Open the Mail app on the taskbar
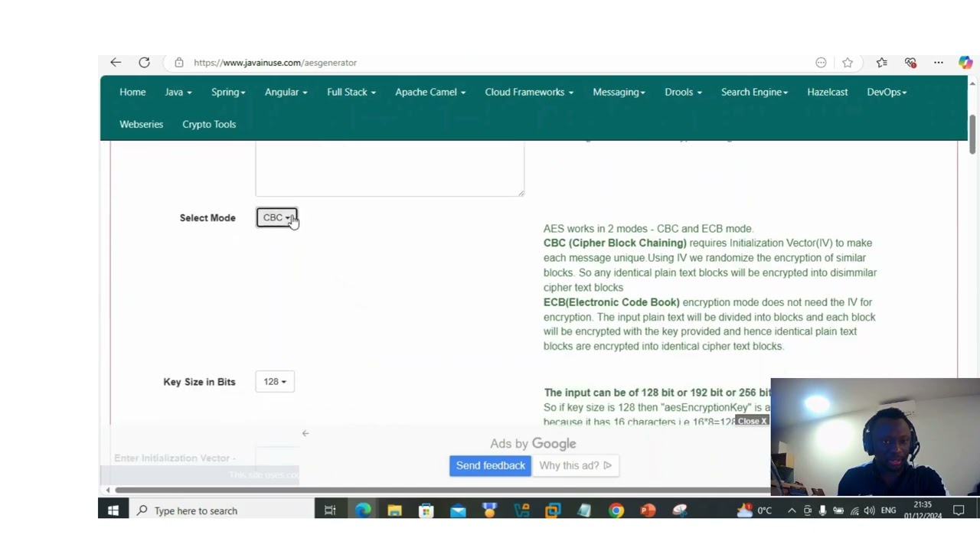Image resolution: width=980 pixels, height=551 pixels. click(458, 510)
